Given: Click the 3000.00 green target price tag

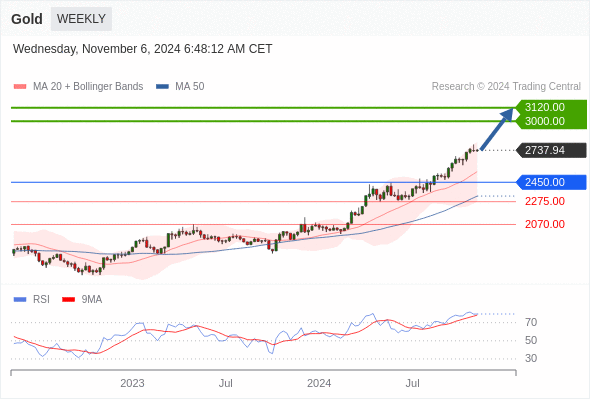Looking at the screenshot, I should (551, 122).
